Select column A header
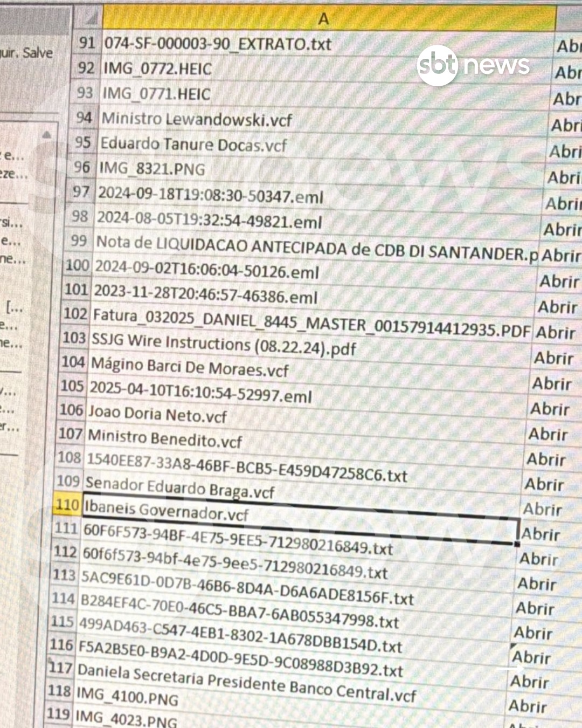The height and width of the screenshot is (728, 582). tap(323, 19)
